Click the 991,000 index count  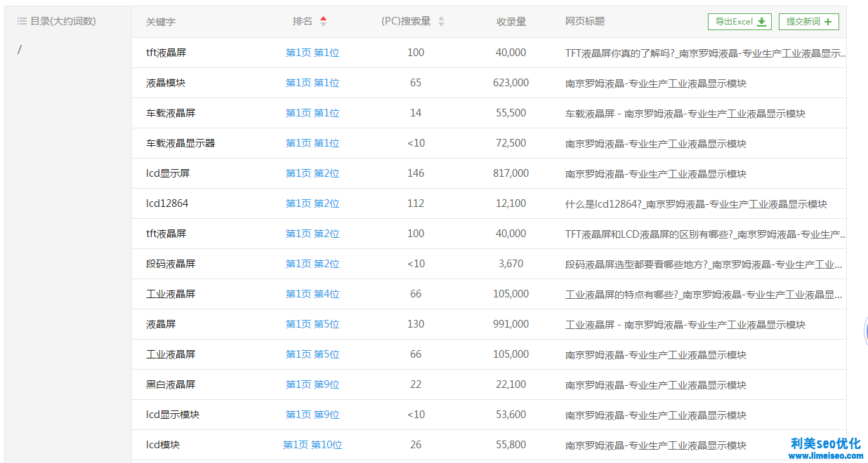[x=511, y=324]
